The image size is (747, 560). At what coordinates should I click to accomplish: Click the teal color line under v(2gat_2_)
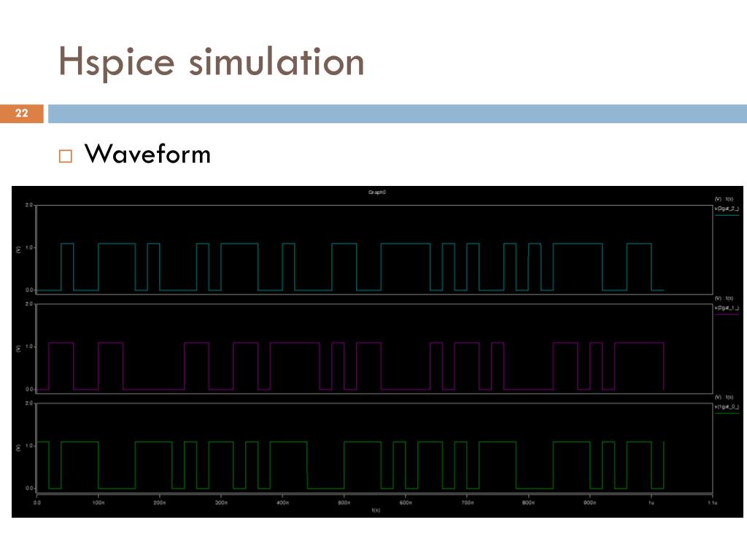click(x=727, y=215)
